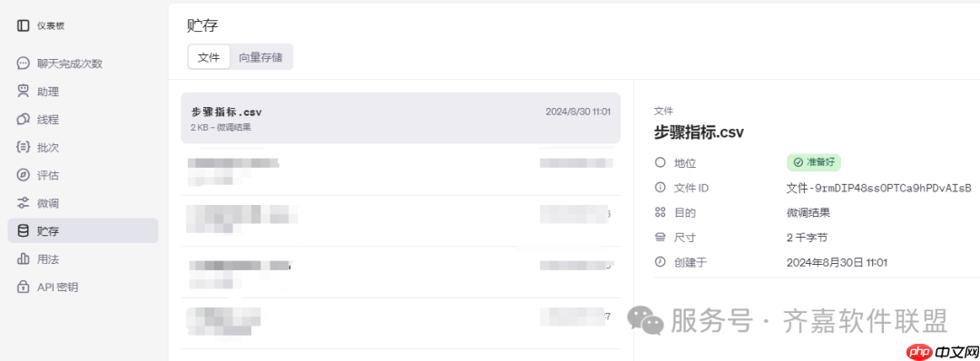This screenshot has width=980, height=361.
Task: Select the 微调 sliders icon
Action: coord(23,203)
